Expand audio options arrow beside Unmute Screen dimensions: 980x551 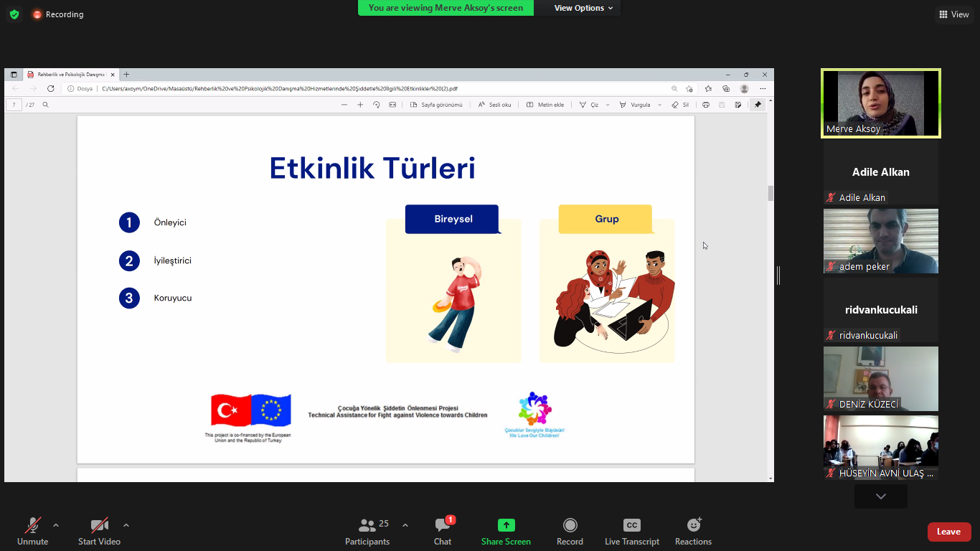56,525
